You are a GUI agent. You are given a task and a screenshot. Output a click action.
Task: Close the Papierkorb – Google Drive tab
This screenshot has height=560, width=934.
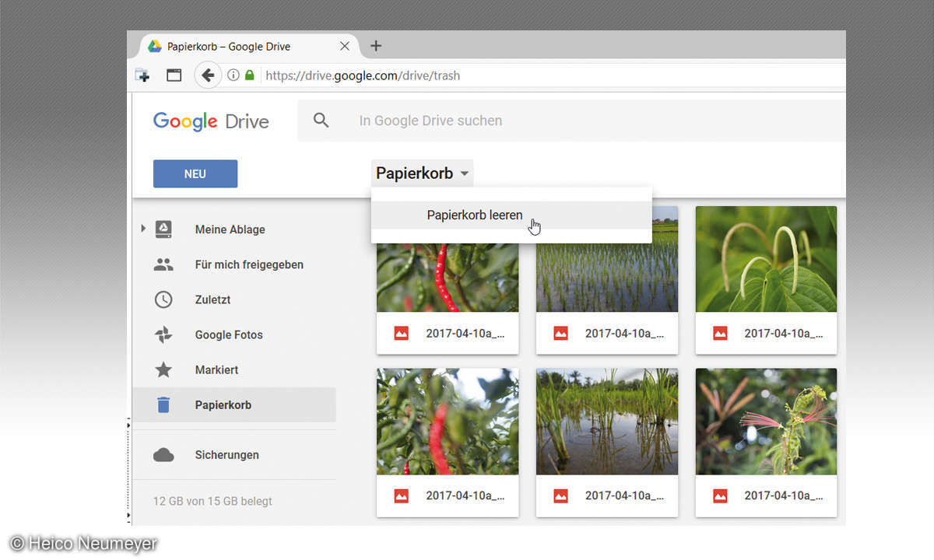(x=345, y=46)
